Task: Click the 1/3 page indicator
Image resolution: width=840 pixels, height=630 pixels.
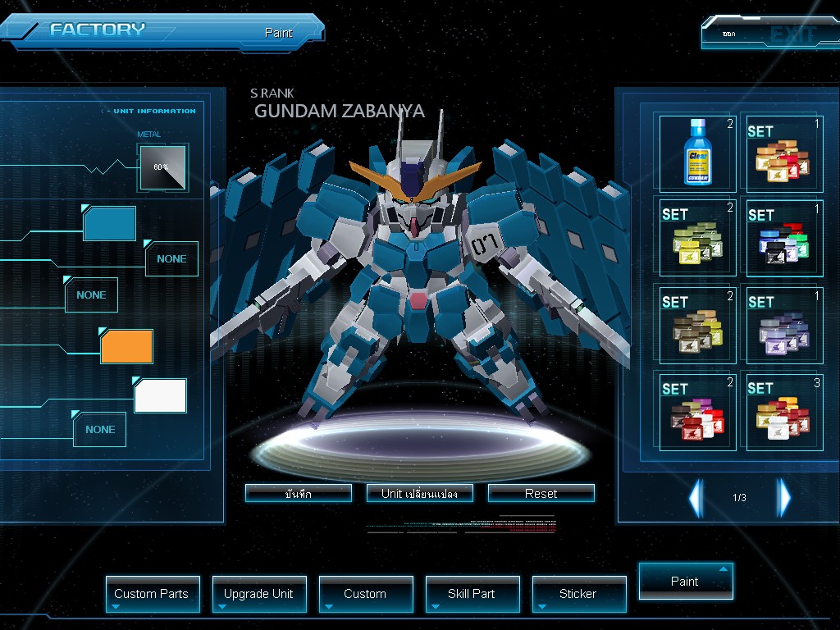Action: [x=739, y=498]
